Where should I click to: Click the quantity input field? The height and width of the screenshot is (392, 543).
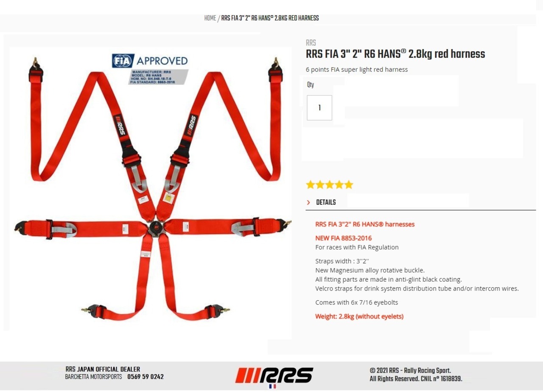[x=319, y=108]
